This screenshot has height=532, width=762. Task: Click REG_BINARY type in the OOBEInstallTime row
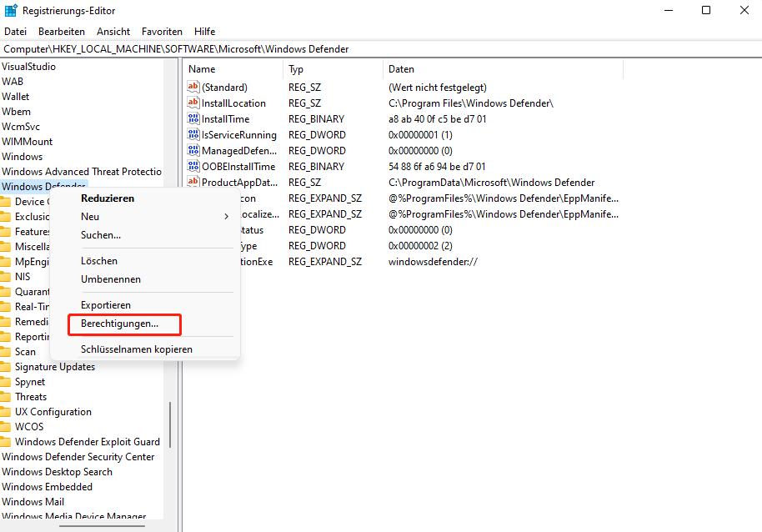pyautogui.click(x=316, y=167)
